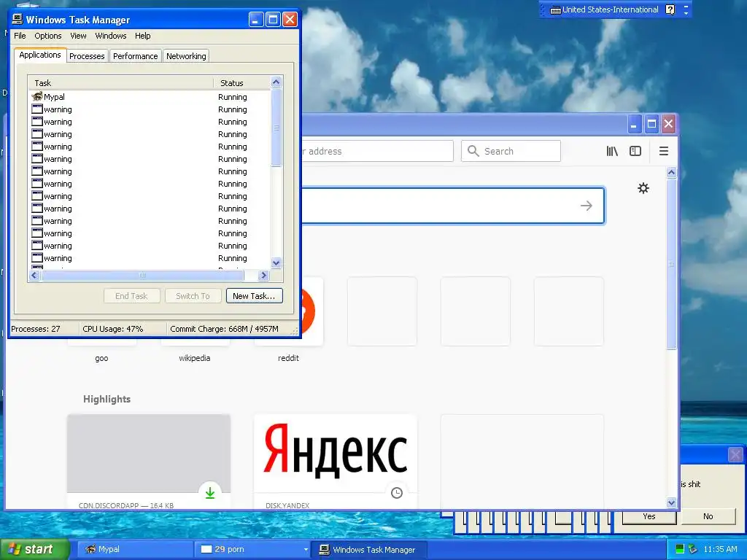Open the wikipedia top site link
Image resolution: width=747 pixels, height=560 pixels.
click(x=194, y=358)
